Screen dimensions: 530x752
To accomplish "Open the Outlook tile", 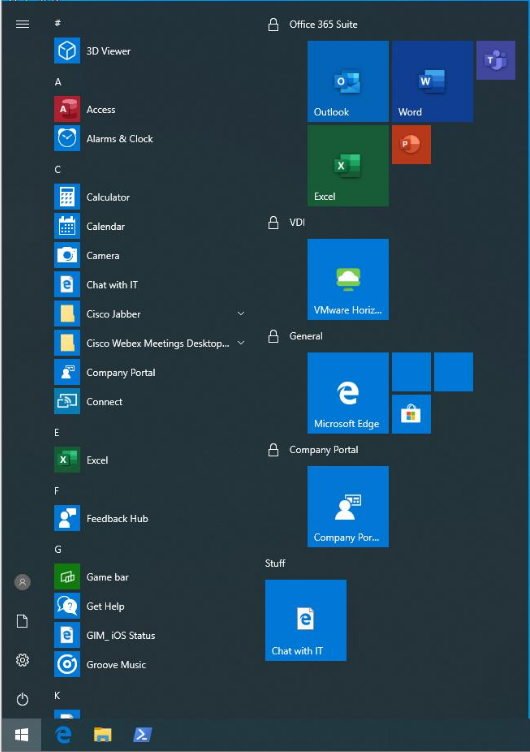I will click(348, 81).
